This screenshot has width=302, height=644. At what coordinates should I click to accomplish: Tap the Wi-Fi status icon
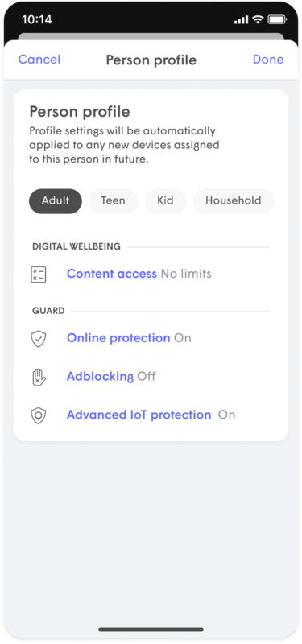[x=258, y=19]
